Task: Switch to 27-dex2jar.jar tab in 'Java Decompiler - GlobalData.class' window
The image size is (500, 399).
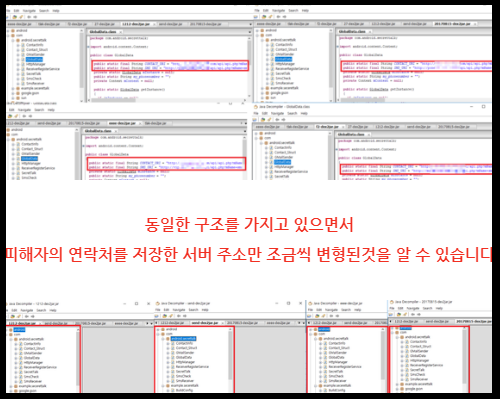Action: pyautogui.click(x=357, y=127)
